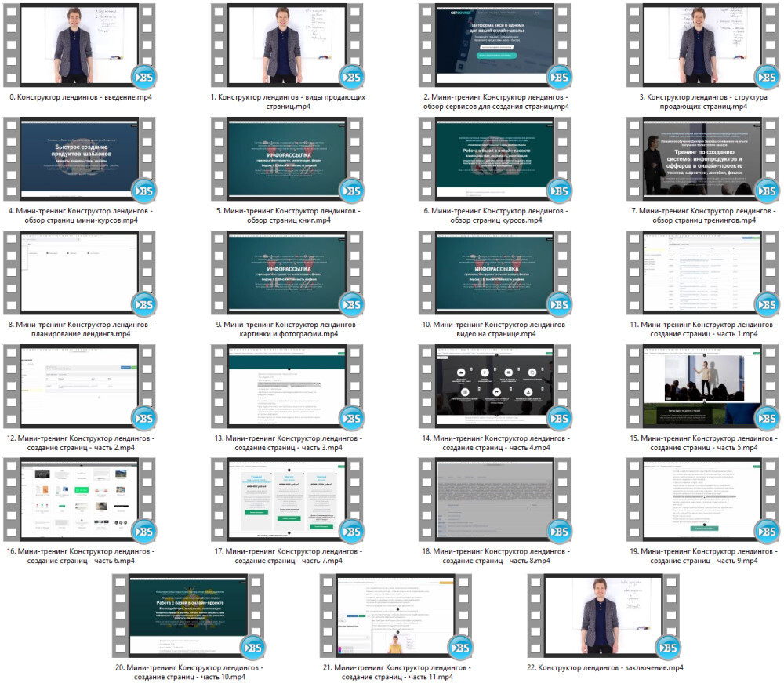Select thumbnail of 21. создание страниц часть 11
Screen dimensions: 784x683
[395, 616]
